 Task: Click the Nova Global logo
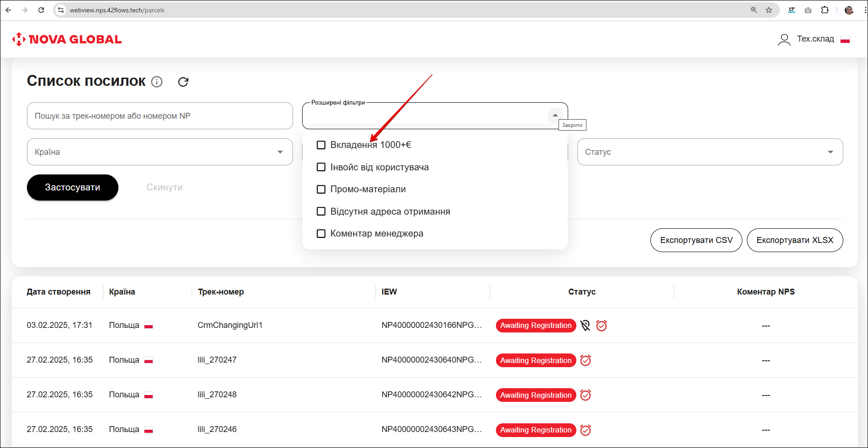67,39
